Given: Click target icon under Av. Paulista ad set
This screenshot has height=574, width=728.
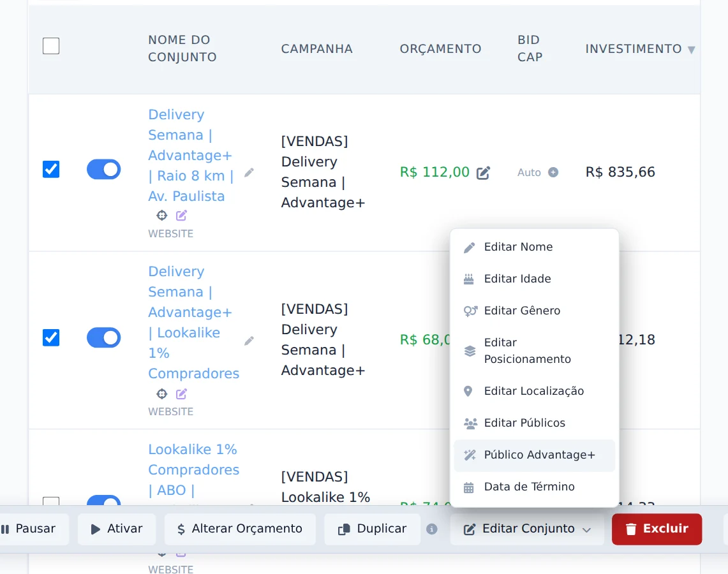Looking at the screenshot, I should 161,216.
